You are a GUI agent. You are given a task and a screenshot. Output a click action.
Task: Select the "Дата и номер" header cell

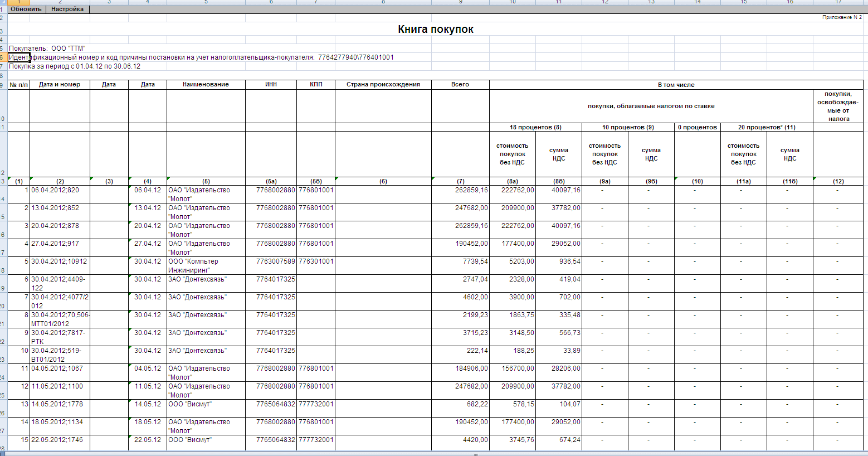(60, 85)
